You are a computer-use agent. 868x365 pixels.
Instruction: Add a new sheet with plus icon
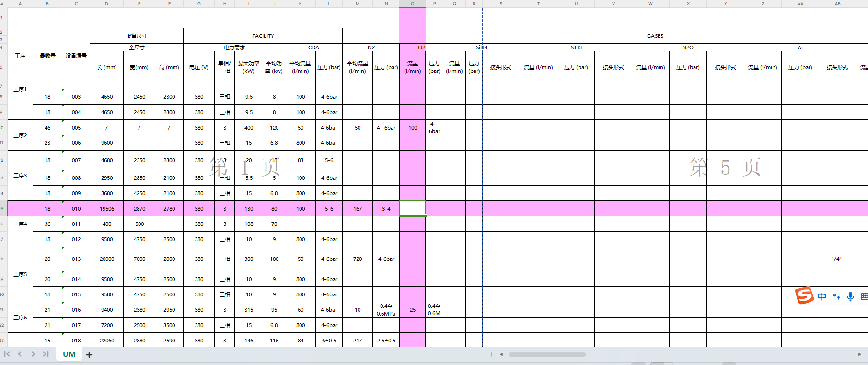[x=89, y=355]
